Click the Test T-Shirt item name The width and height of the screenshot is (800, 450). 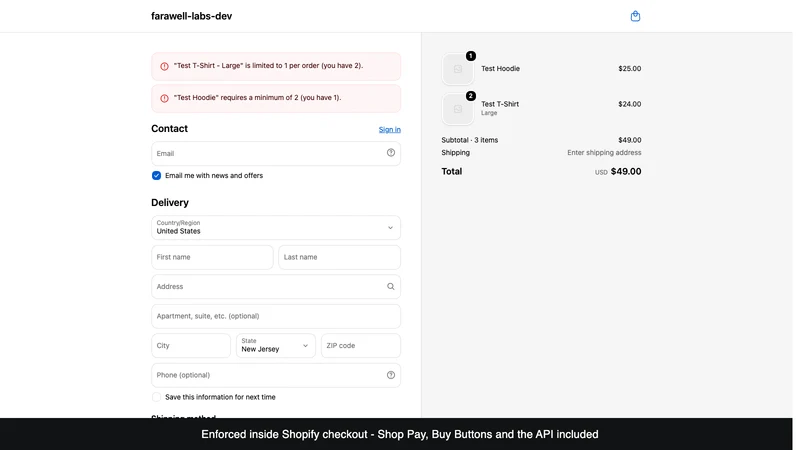(x=499, y=104)
